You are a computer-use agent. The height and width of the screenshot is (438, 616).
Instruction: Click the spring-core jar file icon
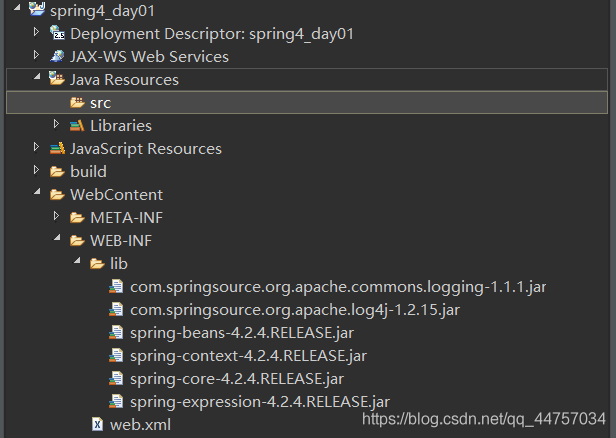(x=117, y=379)
